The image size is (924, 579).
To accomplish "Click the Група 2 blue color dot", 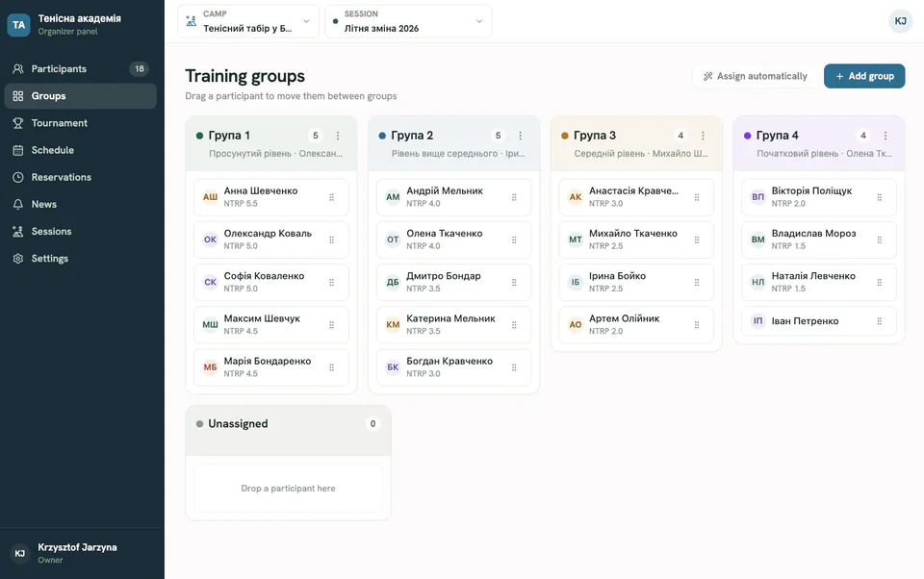I will point(382,136).
